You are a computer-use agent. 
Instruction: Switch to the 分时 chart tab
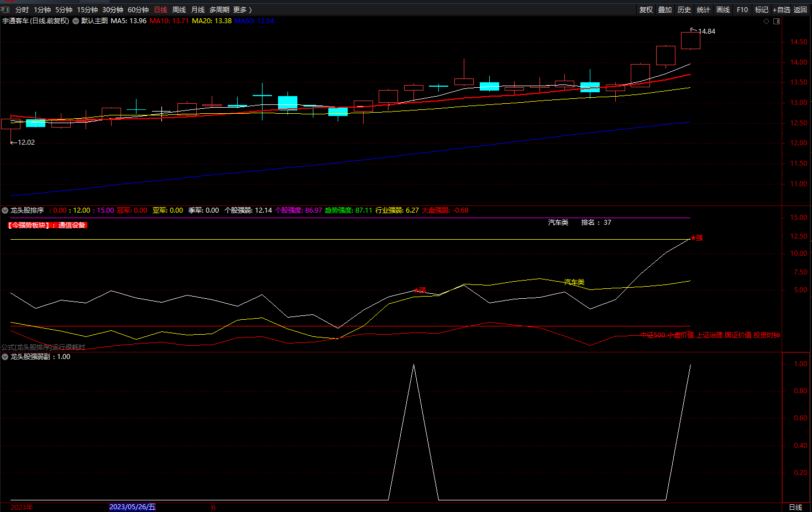point(22,10)
